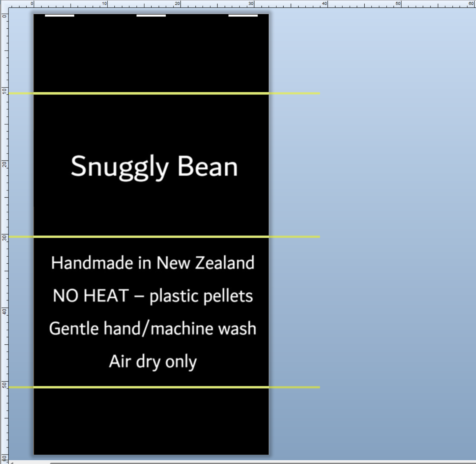Click the horizontal ruler at the 50 mark
Viewport: 476px width, 464px height.
401,4
